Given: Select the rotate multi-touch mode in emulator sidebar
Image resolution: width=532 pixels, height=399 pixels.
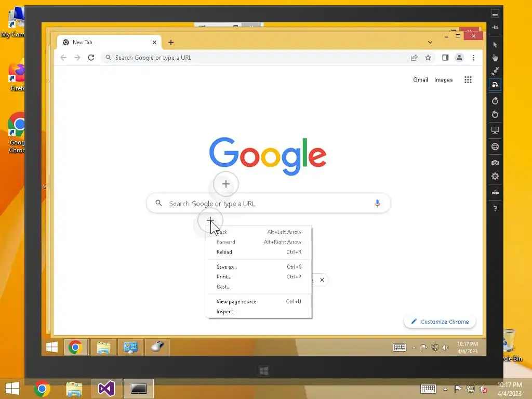Looking at the screenshot, I should click(495, 85).
